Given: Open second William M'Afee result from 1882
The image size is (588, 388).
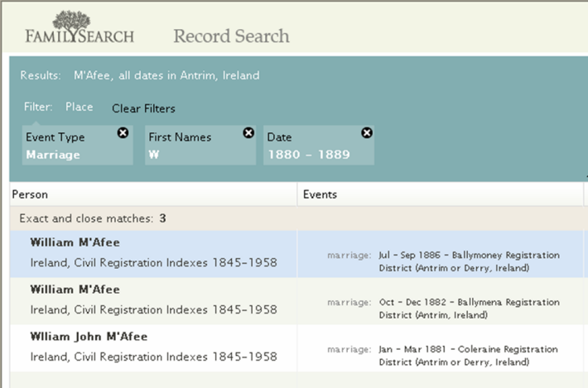Looking at the screenshot, I should pos(75,290).
